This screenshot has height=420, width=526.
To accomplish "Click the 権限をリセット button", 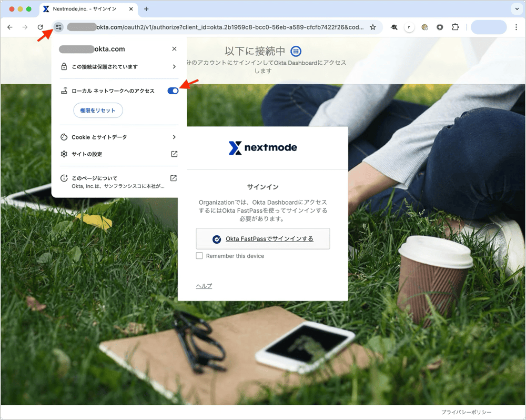I will pyautogui.click(x=98, y=110).
